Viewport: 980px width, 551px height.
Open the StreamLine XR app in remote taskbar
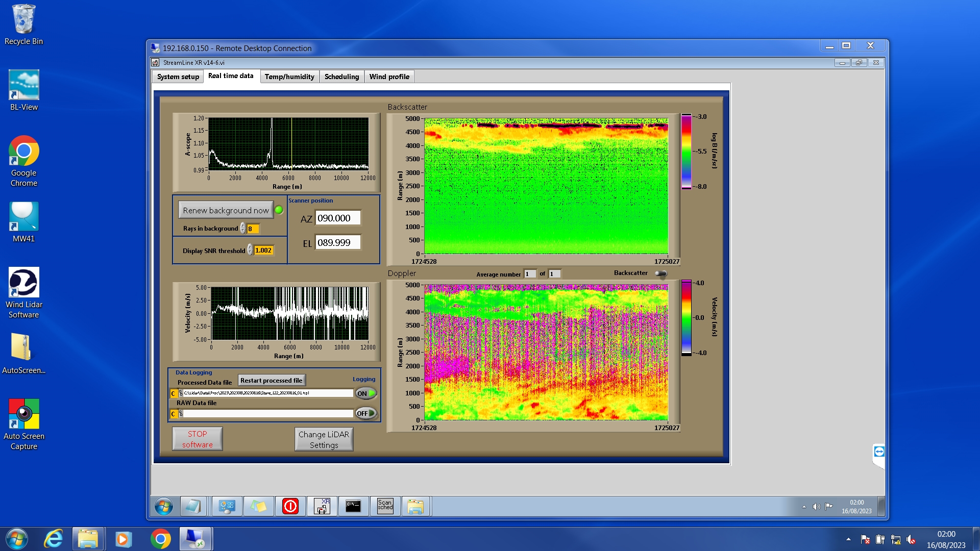[x=322, y=506]
